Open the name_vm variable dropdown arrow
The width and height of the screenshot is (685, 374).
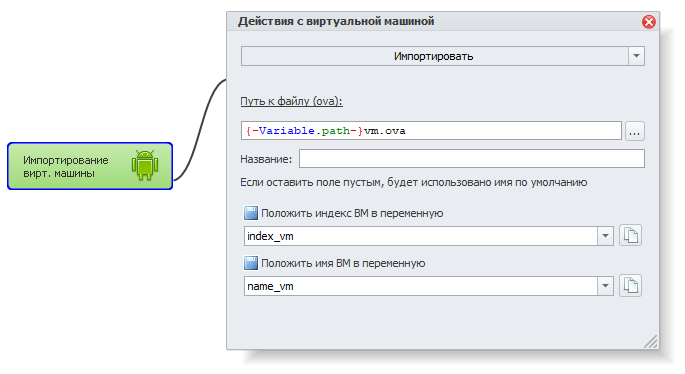tap(605, 286)
